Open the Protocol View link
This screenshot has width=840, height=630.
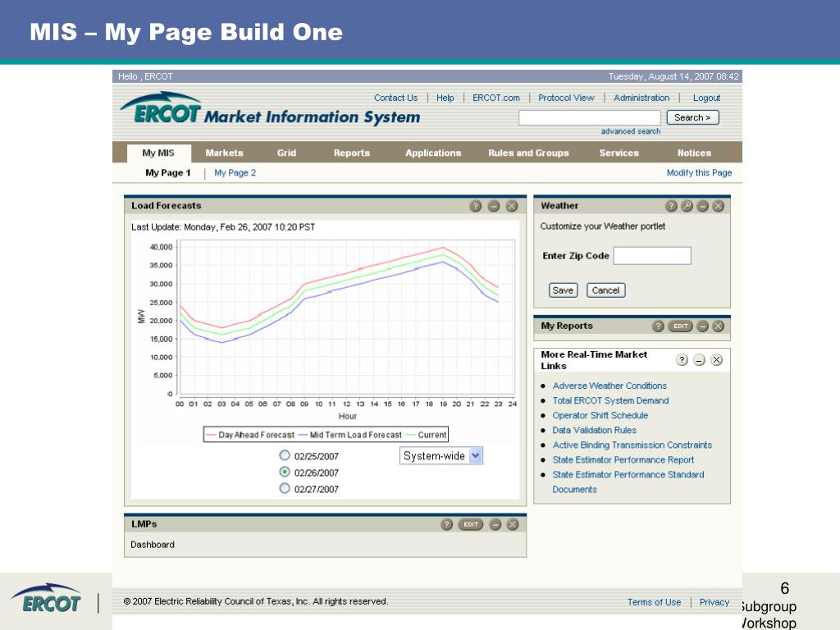pos(566,98)
